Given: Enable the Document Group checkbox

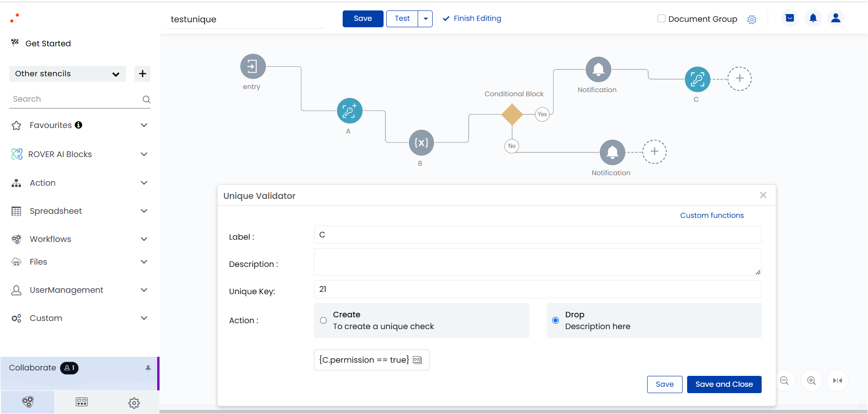Looking at the screenshot, I should click(x=662, y=19).
